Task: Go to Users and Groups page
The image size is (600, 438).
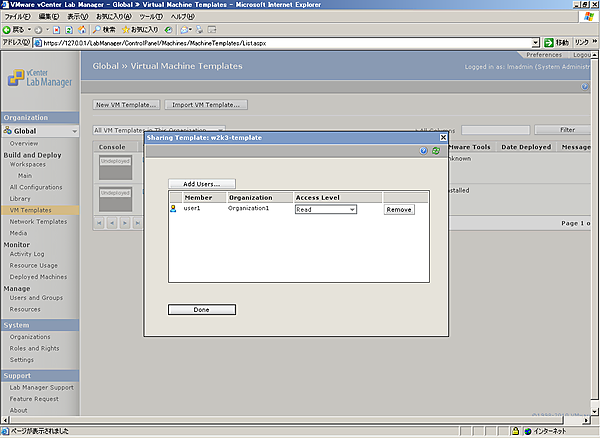Action: (x=36, y=298)
